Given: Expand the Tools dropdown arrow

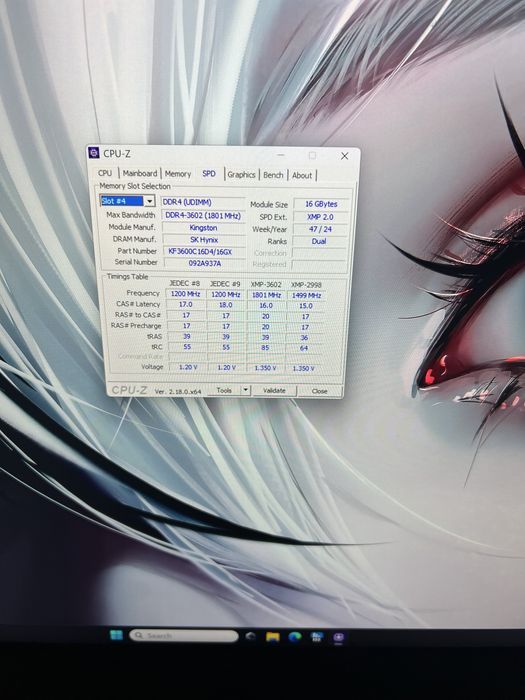Looking at the screenshot, I should coord(245,390).
